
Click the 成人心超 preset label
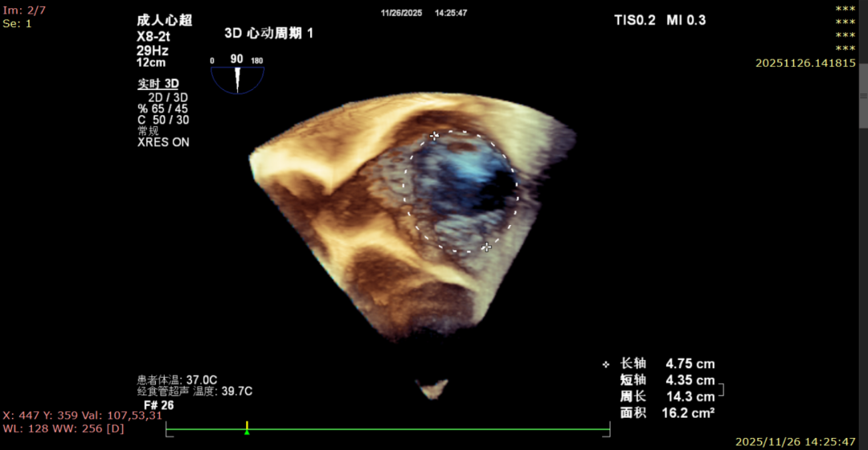[164, 21]
